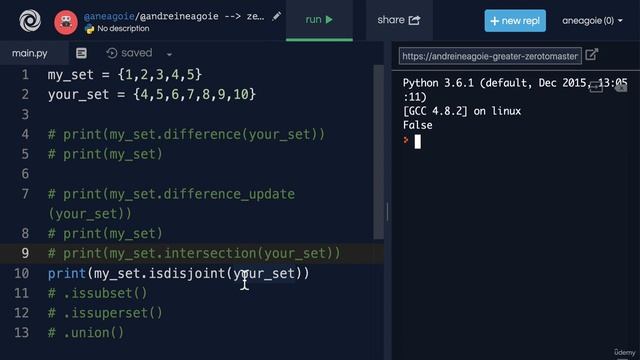This screenshot has width=640, height=360.
Task: Open the Repl.it home logo
Action: click(x=30, y=20)
